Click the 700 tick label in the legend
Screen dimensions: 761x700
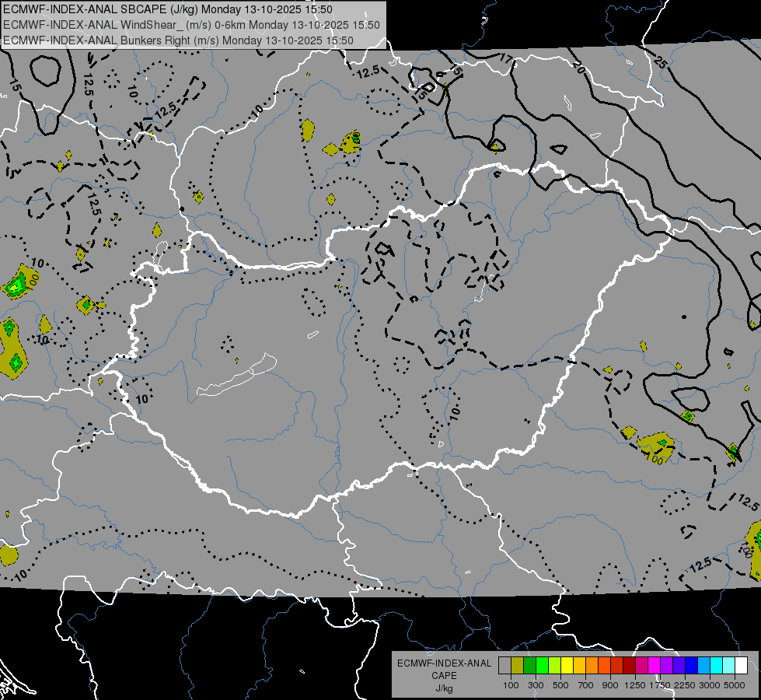coord(586,685)
